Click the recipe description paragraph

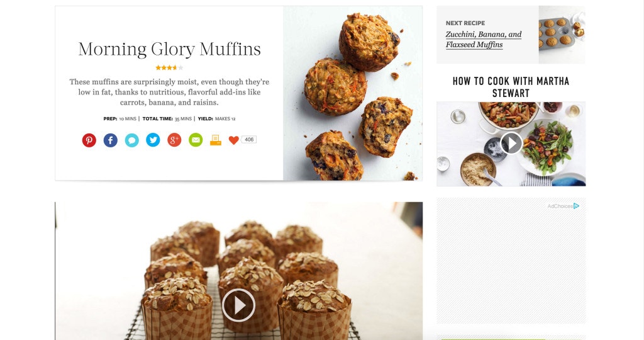[169, 92]
